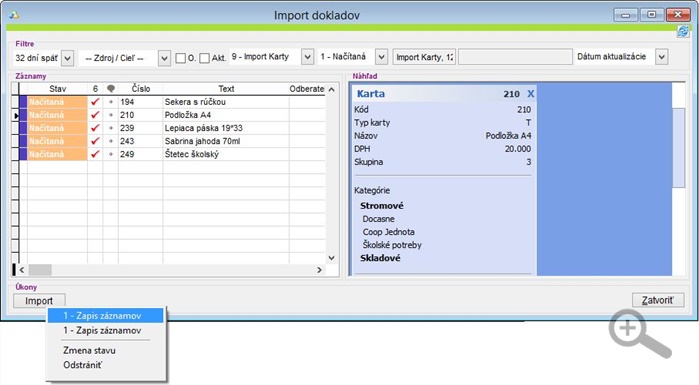699x385 pixels.
Task: Click the Stav column header
Action: [x=58, y=89]
